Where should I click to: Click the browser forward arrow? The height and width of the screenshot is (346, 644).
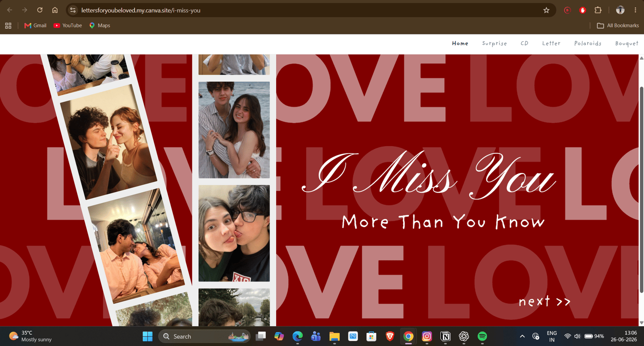(24, 10)
